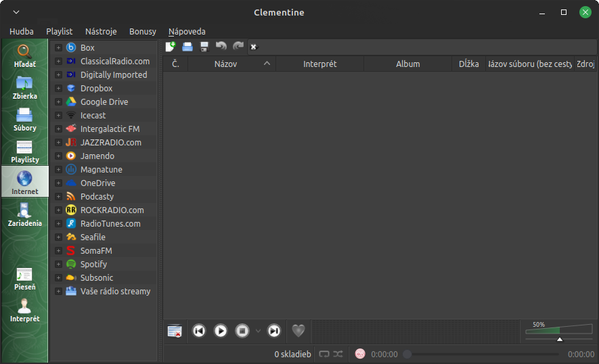Click the clear playlist icon near Play

point(175,331)
